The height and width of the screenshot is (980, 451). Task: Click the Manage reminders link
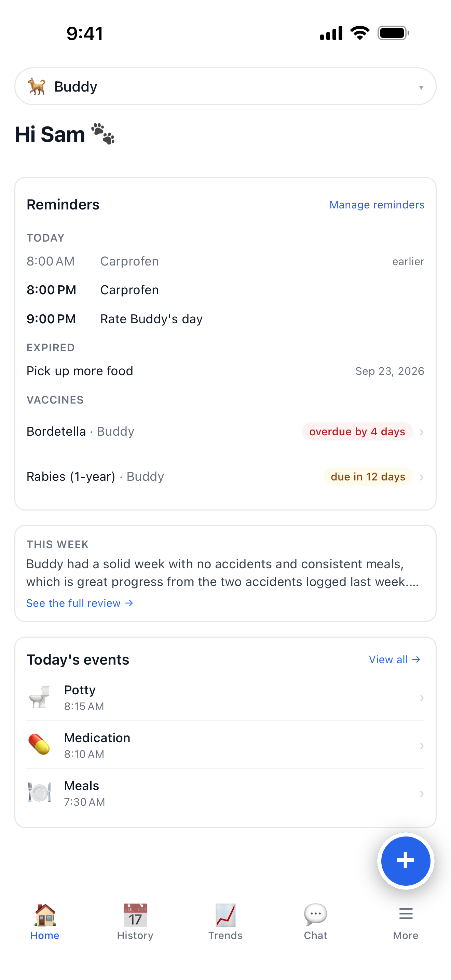[377, 205]
